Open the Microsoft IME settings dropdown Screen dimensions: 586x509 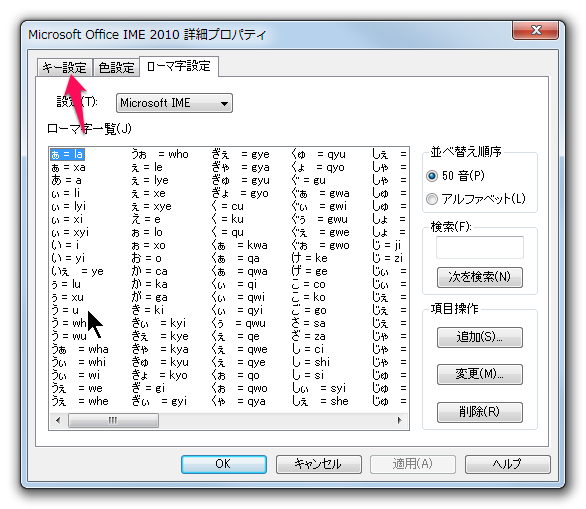click(174, 103)
